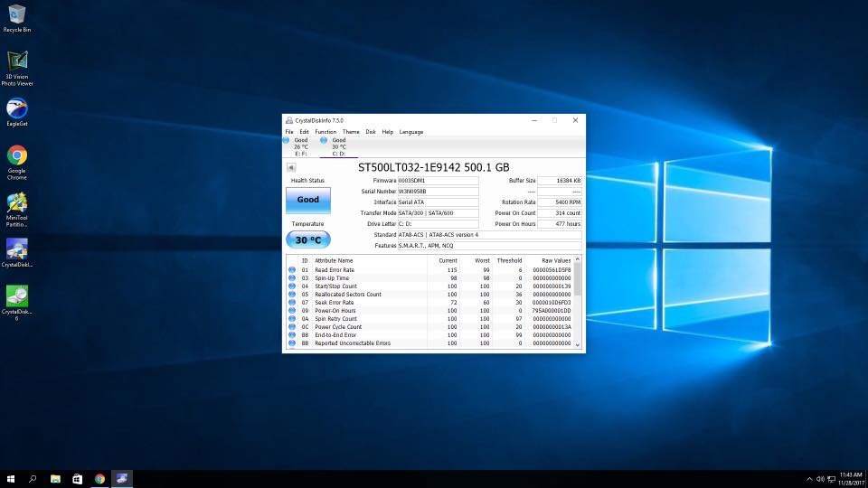Open taskbar search magnifier

coord(33,479)
